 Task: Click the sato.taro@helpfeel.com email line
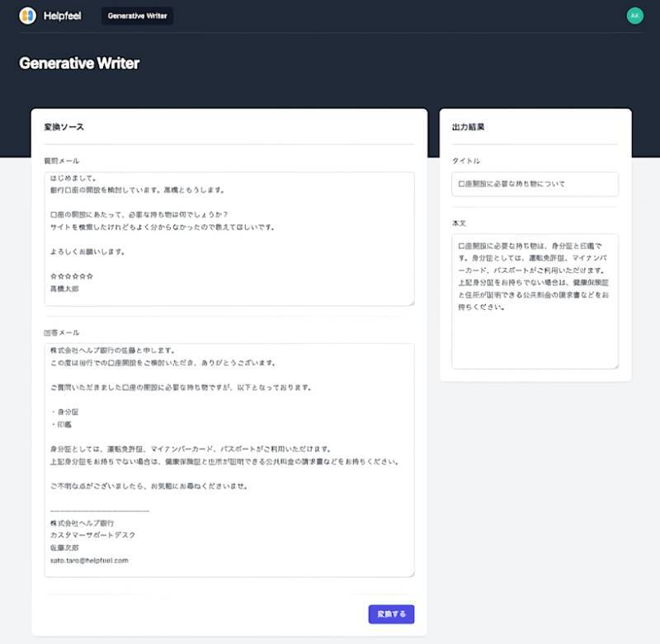[89, 561]
